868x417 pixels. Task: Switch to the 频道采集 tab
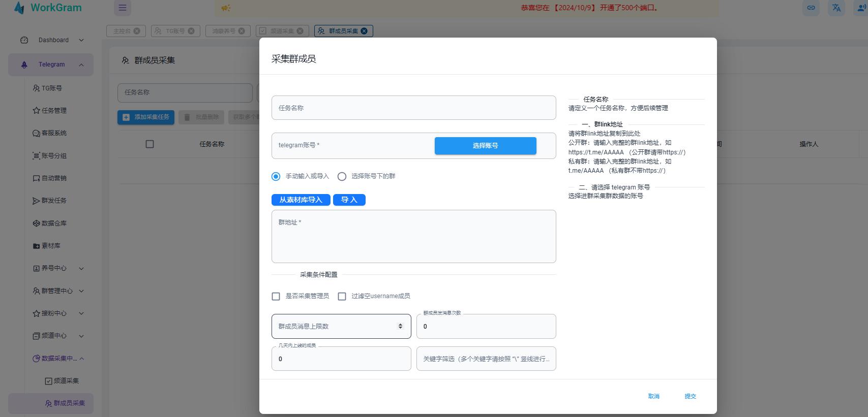point(282,31)
